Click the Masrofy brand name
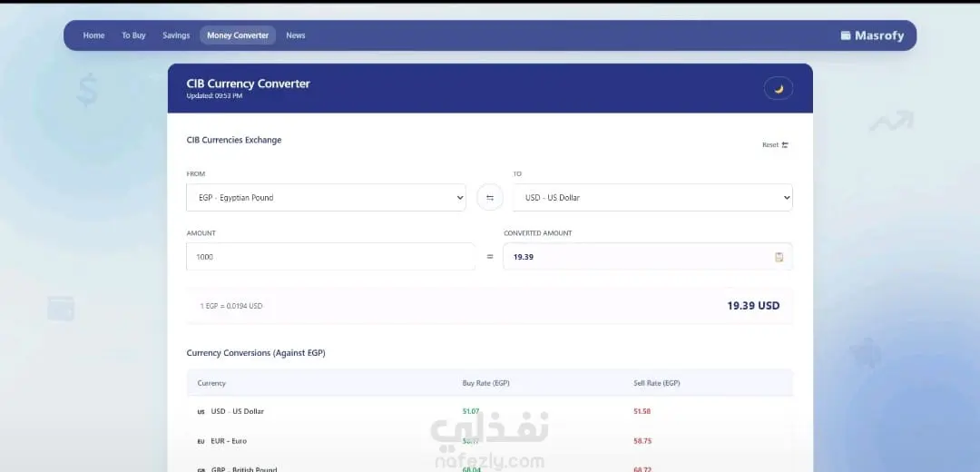Image resolution: width=980 pixels, height=472 pixels. [879, 35]
